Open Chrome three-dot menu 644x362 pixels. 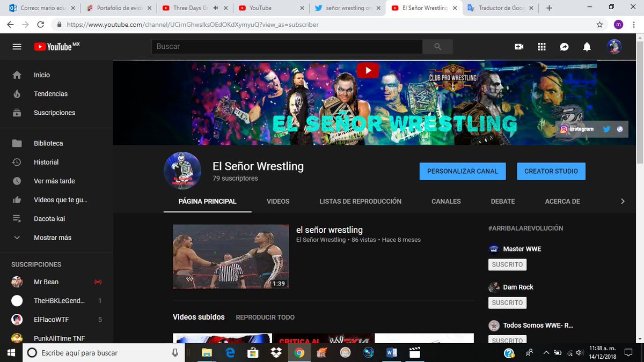pyautogui.click(x=634, y=25)
